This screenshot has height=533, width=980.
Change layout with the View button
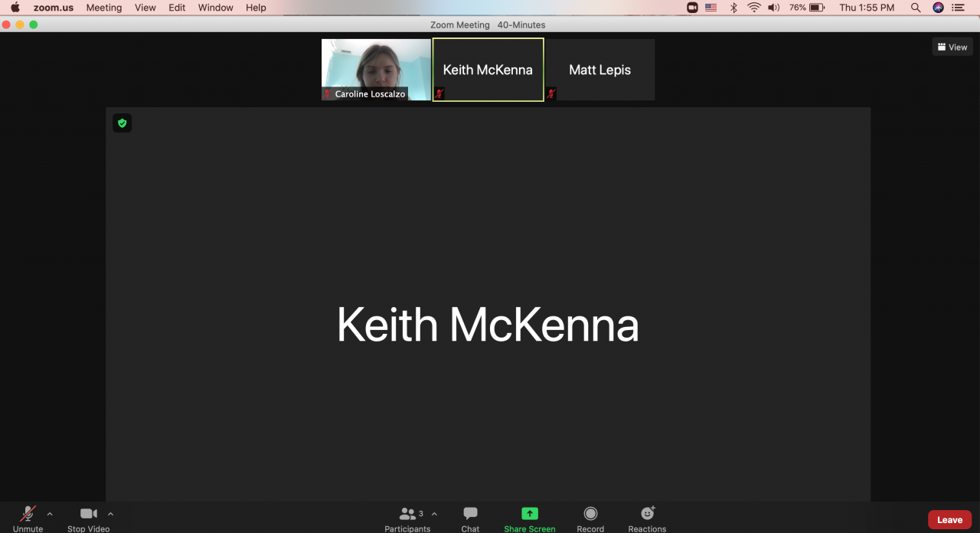(x=952, y=47)
